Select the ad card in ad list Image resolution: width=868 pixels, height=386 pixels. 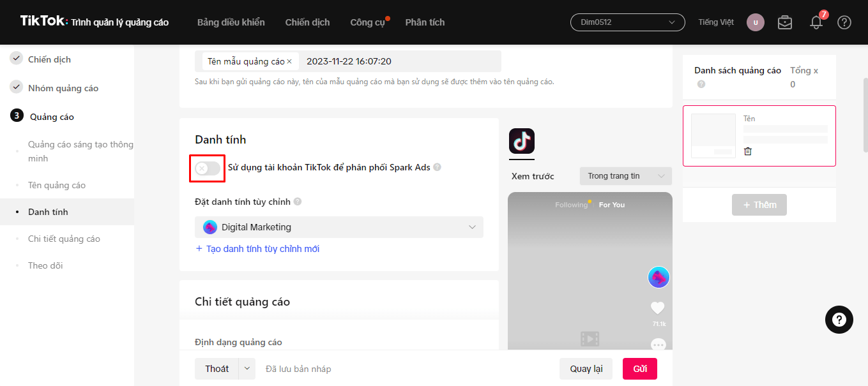click(x=759, y=136)
